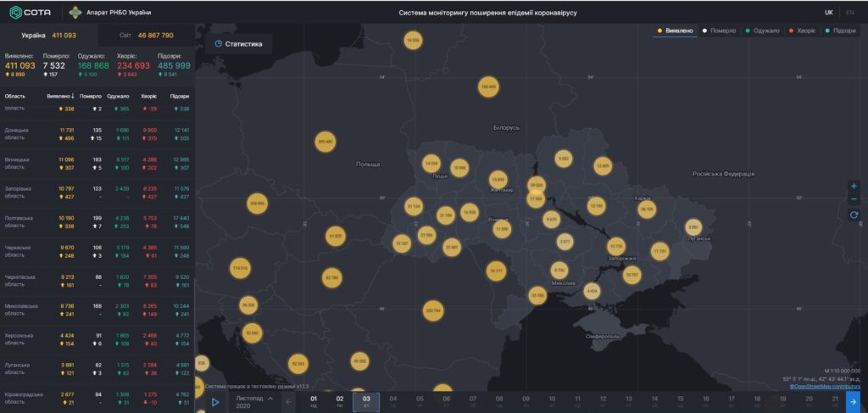Select the 38 709 marker near Харків
The image size is (868, 413).
(647, 209)
